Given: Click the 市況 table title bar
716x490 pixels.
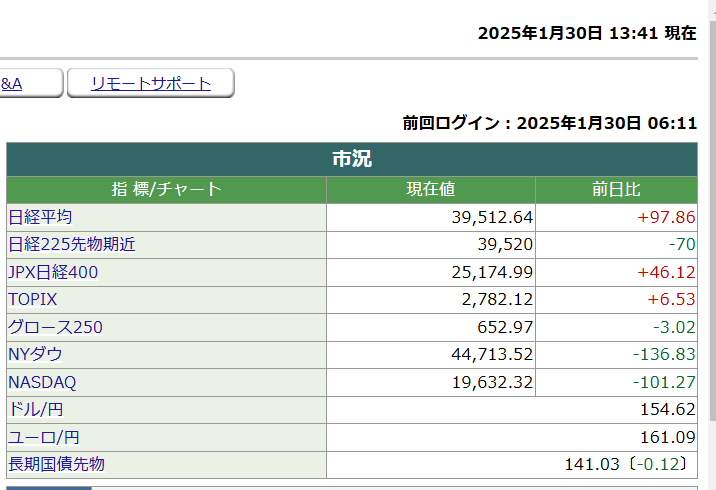Looking at the screenshot, I should 352,159.
